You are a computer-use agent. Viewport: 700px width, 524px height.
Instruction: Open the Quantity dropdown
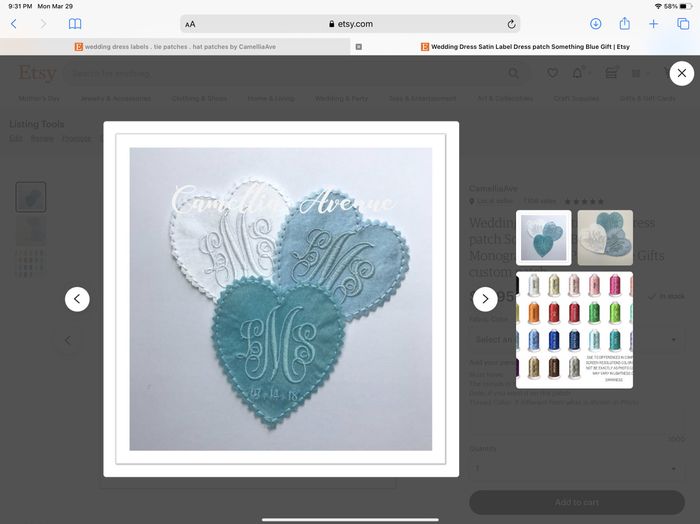[577, 468]
